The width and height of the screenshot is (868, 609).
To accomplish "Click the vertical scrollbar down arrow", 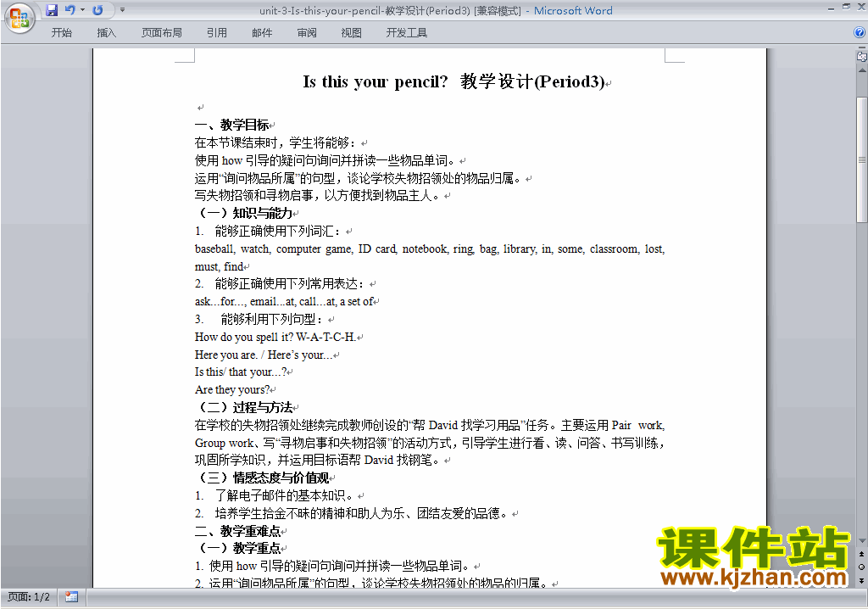I will click(861, 541).
